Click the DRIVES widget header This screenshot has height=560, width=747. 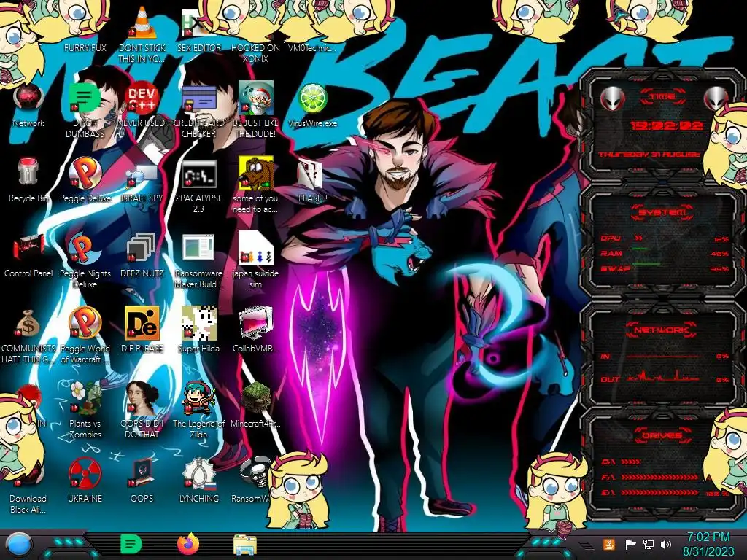pyautogui.click(x=662, y=435)
